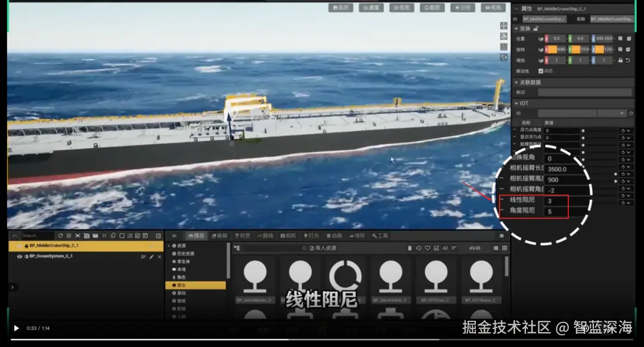Click the favorites heart icon in asset toolbar
Screen dimensions: 644x347
[428, 248]
